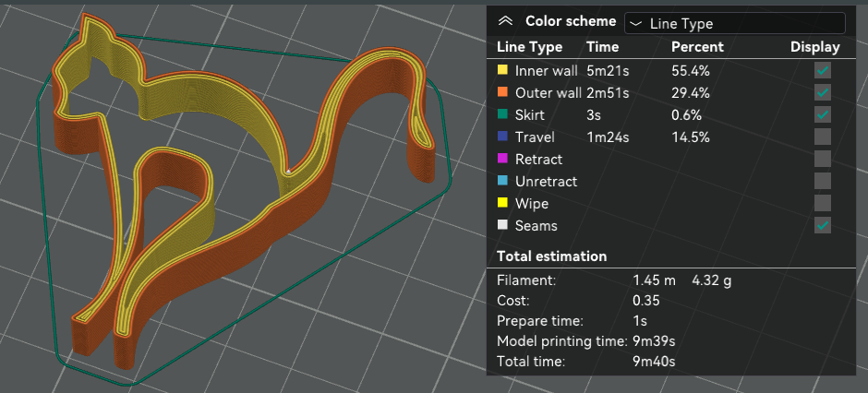Click the Prepare time value 1s

pos(639,321)
